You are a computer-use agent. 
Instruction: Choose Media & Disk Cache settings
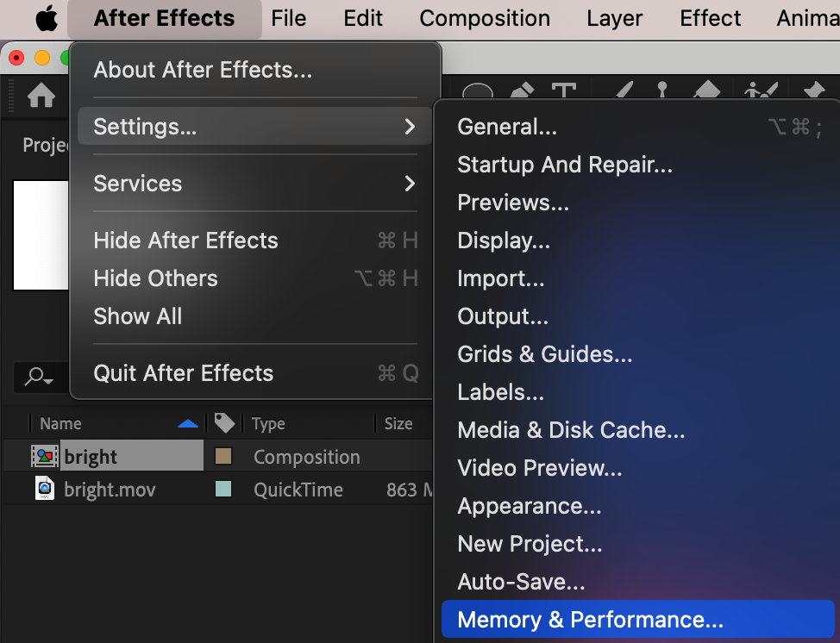571,430
